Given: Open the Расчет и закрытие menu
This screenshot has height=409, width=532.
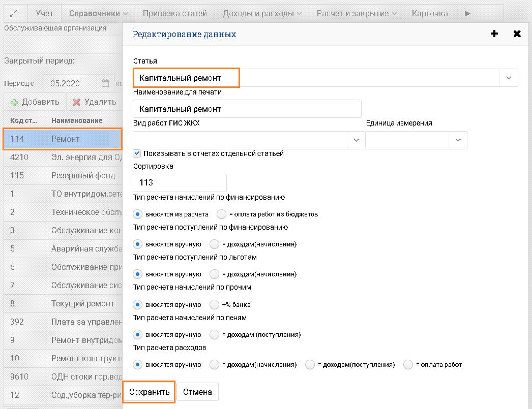Looking at the screenshot, I should 357,14.
